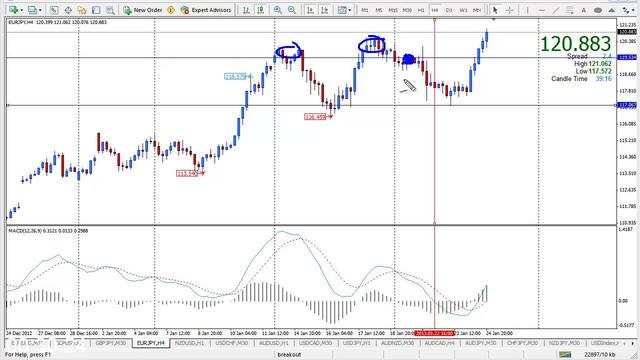Switch timeframe to MN
640x360 pixels.
(x=477, y=10)
